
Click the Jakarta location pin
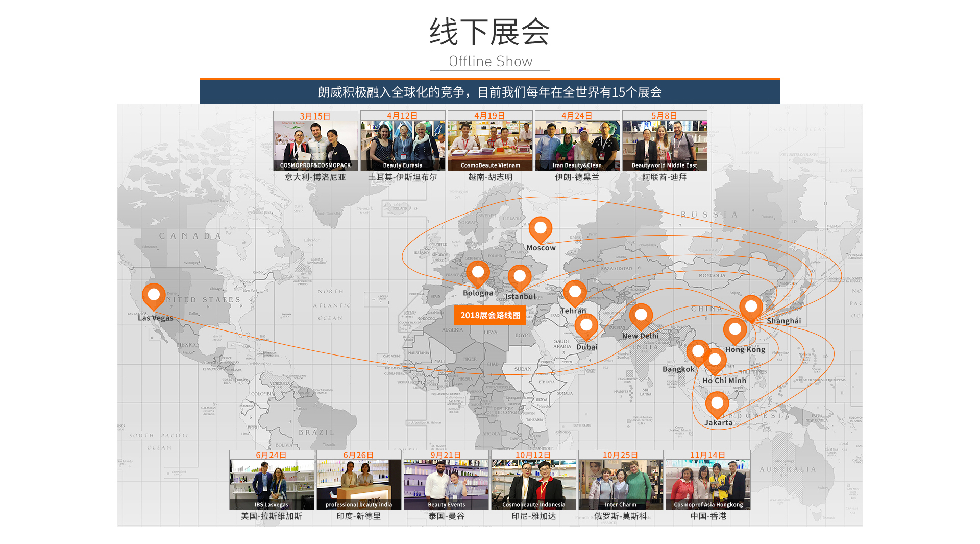click(x=717, y=404)
